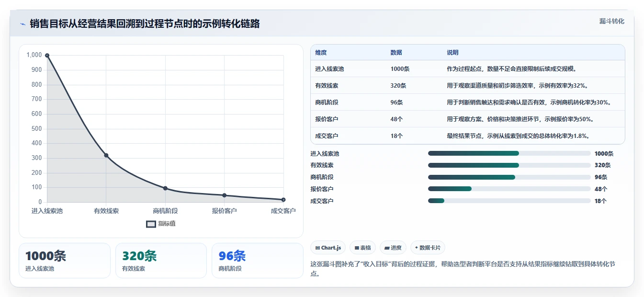Click the lightning icon beside the title
The height and width of the screenshot is (297, 644).
[x=23, y=24]
